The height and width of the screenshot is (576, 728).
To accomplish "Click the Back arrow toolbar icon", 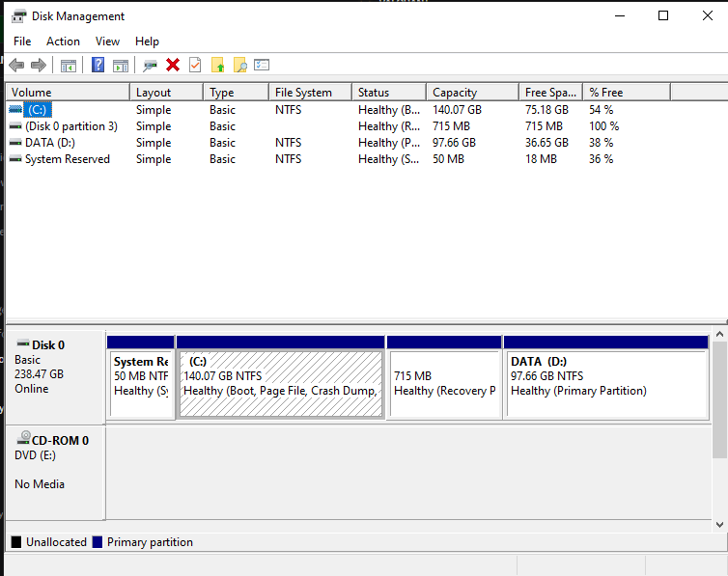I will pyautogui.click(x=16, y=65).
